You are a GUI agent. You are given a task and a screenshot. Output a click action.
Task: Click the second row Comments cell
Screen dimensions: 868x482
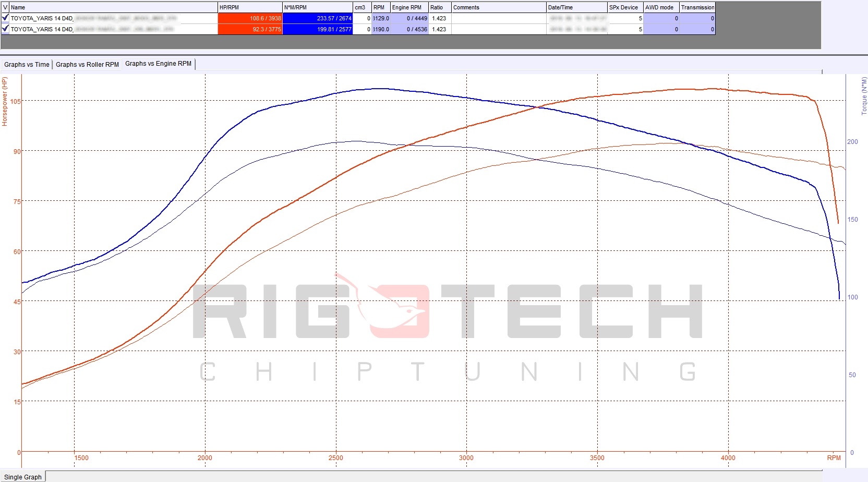tap(499, 29)
